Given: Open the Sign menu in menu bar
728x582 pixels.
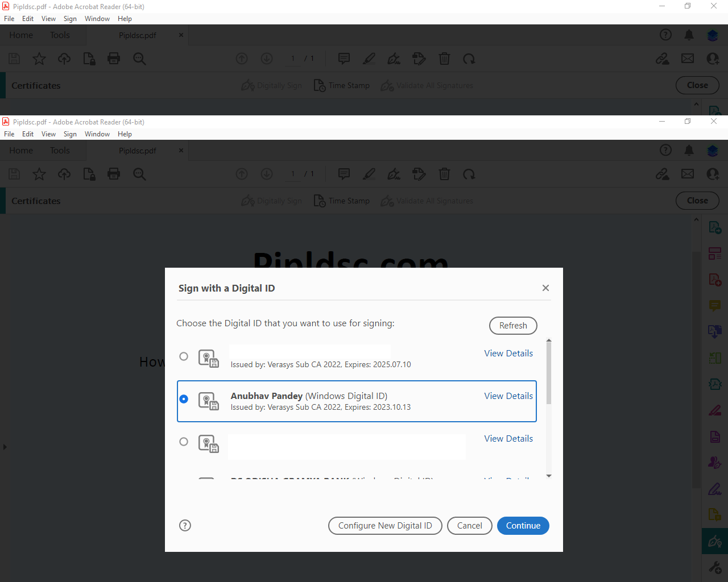Looking at the screenshot, I should pyautogui.click(x=70, y=134).
